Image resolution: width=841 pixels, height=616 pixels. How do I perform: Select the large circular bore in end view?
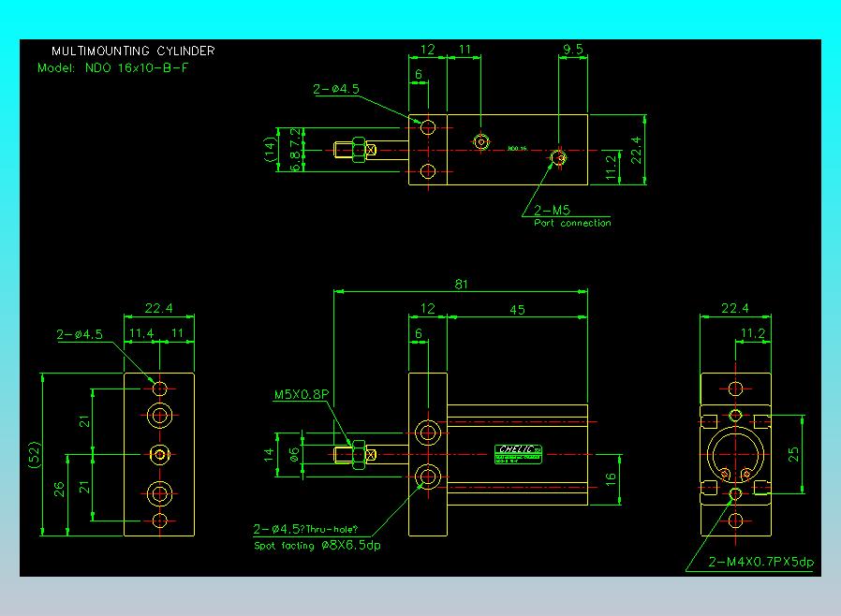[x=735, y=454]
